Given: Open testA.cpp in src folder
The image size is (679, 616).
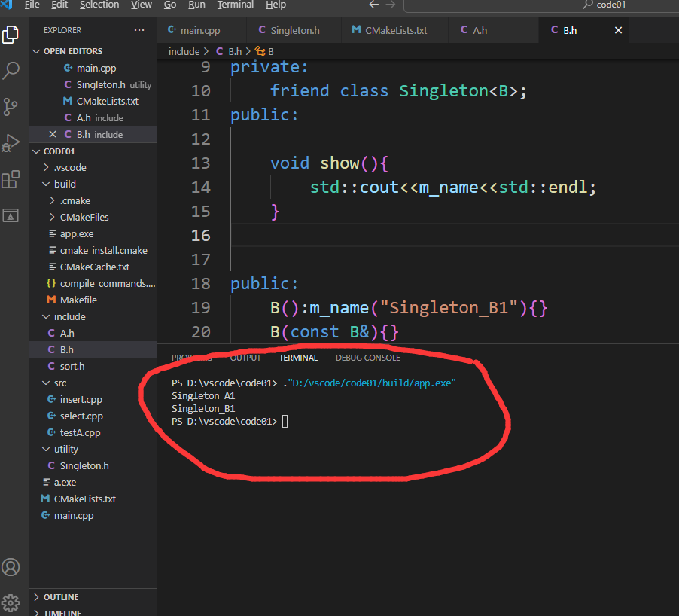Looking at the screenshot, I should pos(93,433).
